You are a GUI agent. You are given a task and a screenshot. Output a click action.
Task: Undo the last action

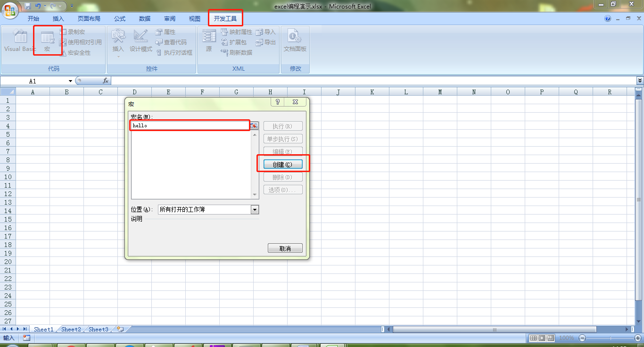(x=38, y=6)
